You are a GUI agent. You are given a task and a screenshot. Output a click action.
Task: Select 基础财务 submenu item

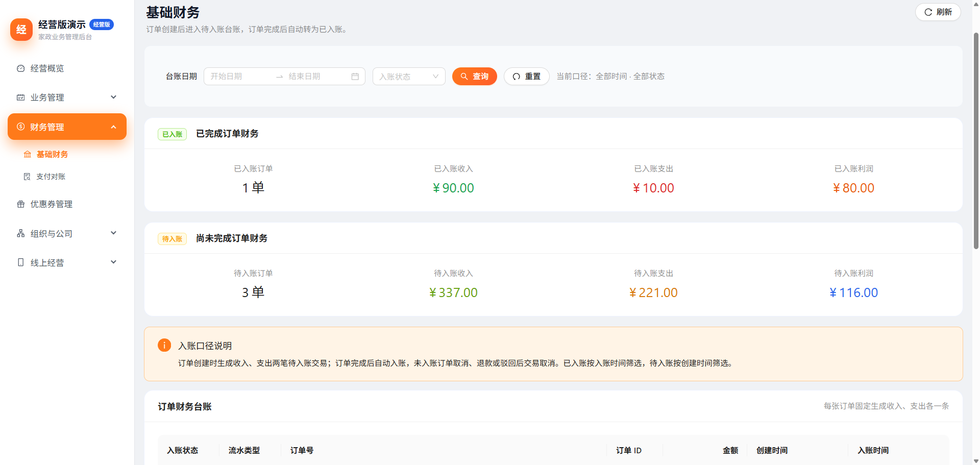(x=67, y=154)
